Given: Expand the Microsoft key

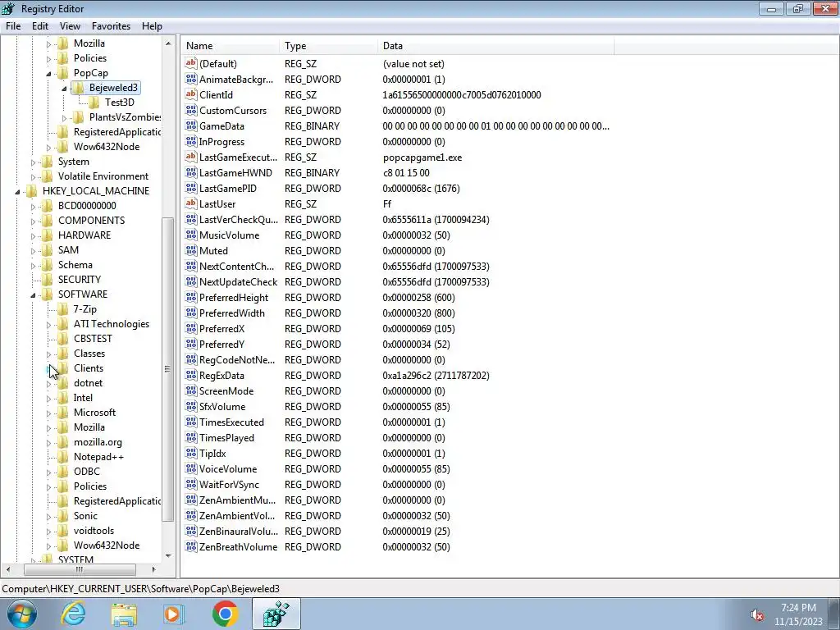Looking at the screenshot, I should point(48,413).
